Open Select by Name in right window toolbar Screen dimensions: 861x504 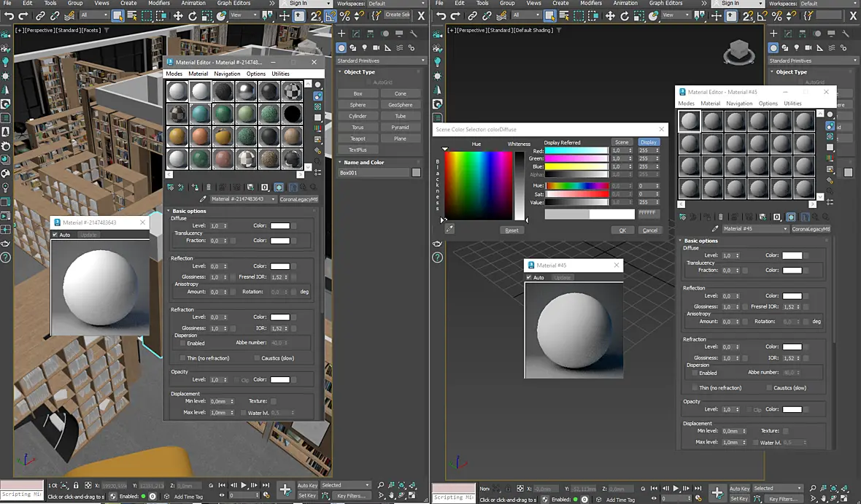point(564,16)
